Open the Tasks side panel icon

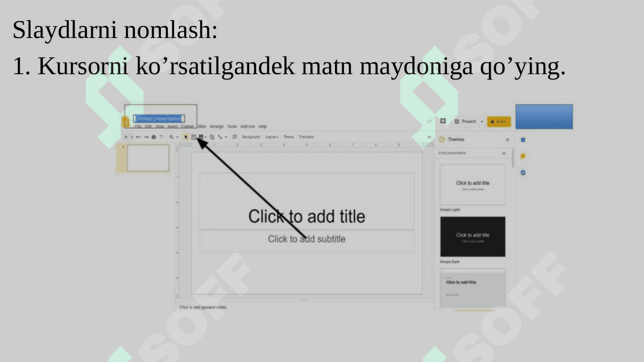click(523, 173)
